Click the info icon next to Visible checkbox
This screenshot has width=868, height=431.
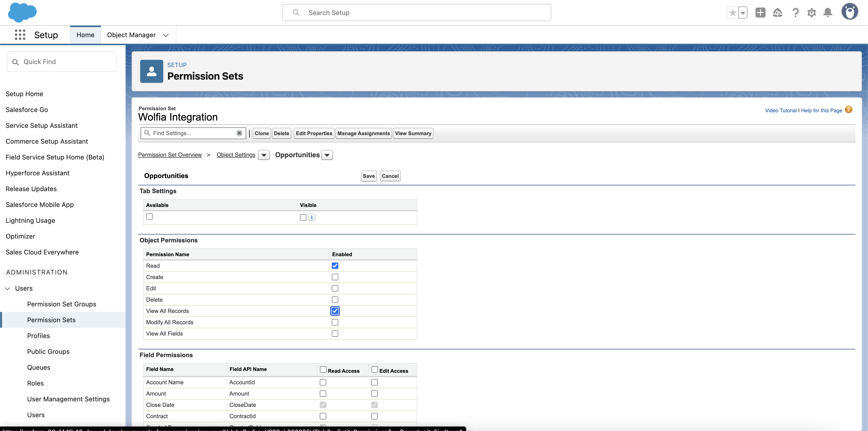point(311,217)
